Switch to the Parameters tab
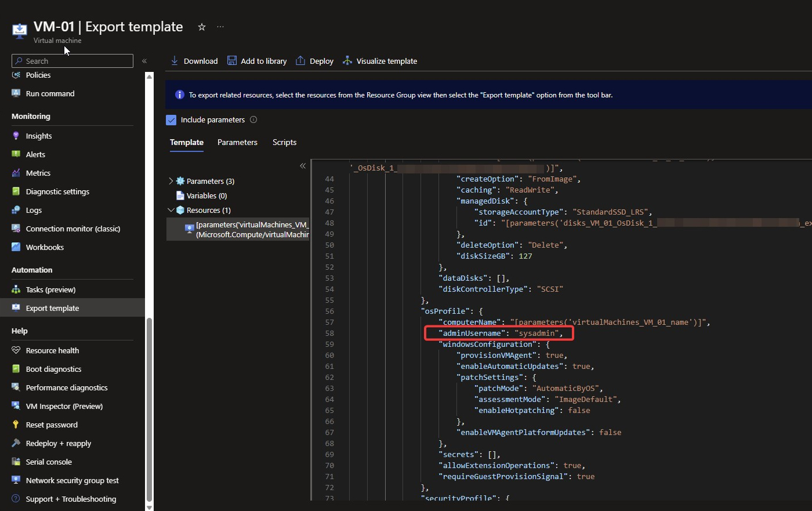812x511 pixels. (237, 143)
